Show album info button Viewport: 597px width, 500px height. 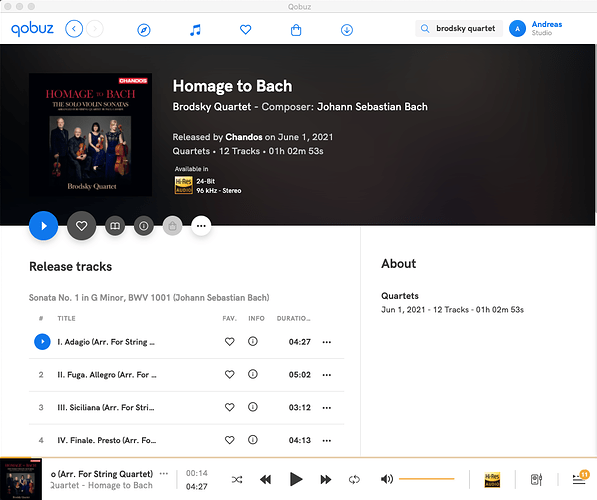click(144, 226)
